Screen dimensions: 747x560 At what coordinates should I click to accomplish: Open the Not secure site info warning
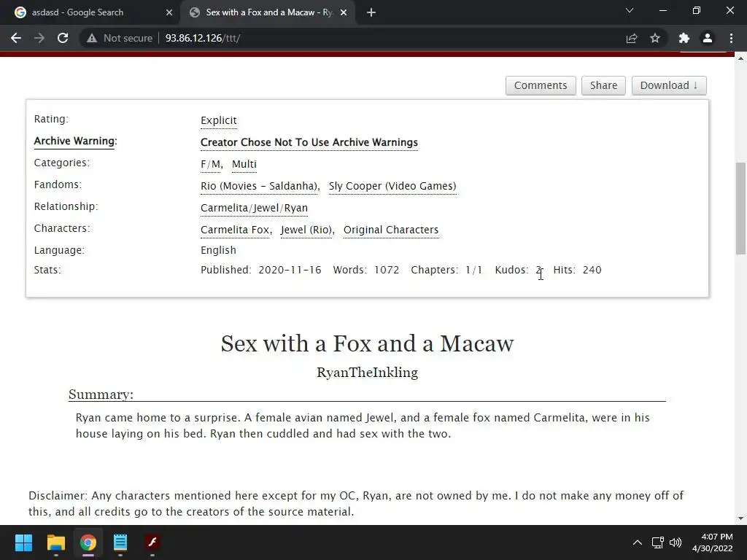coord(120,38)
